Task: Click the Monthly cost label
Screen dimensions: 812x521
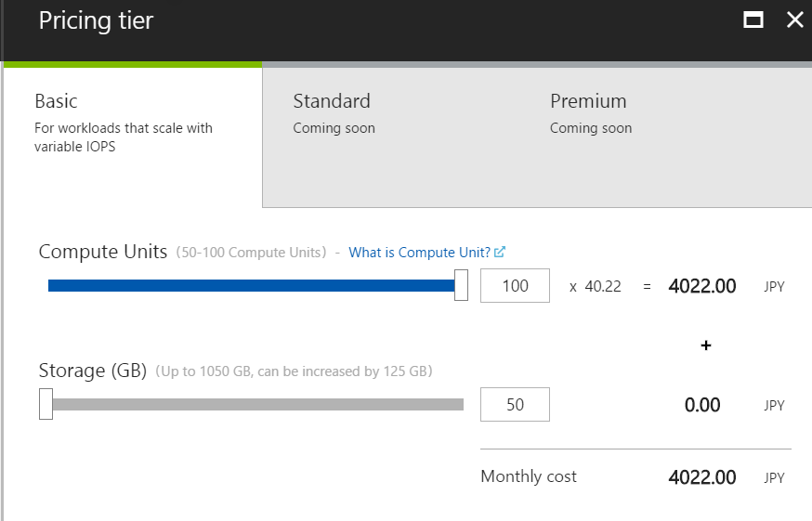Action: (x=529, y=475)
